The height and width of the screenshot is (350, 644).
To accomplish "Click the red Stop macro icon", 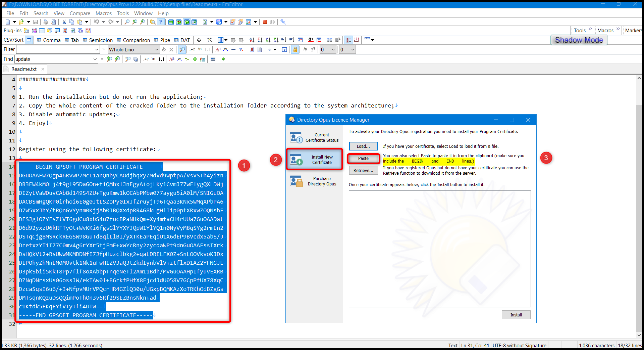I will point(265,22).
